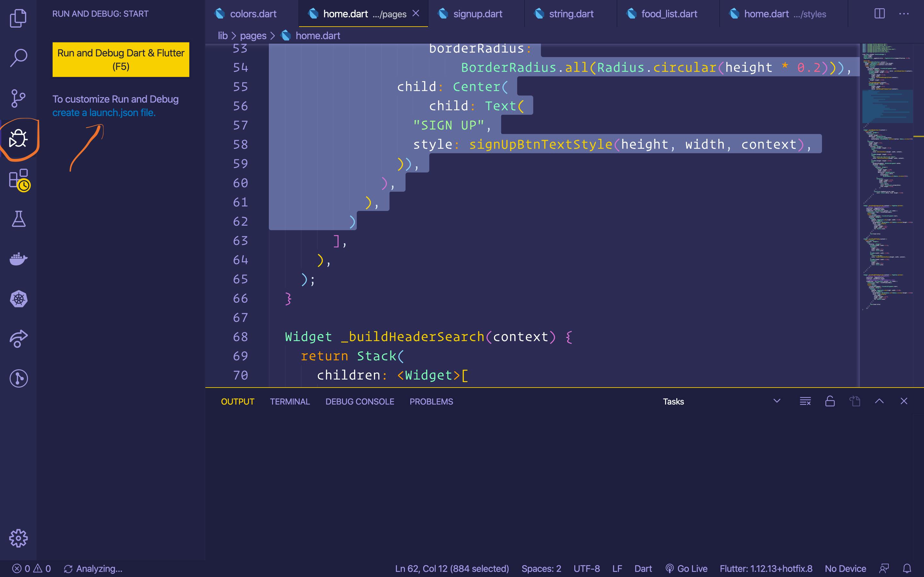Click the Go Live status bar button
The image size is (924, 577).
click(687, 568)
